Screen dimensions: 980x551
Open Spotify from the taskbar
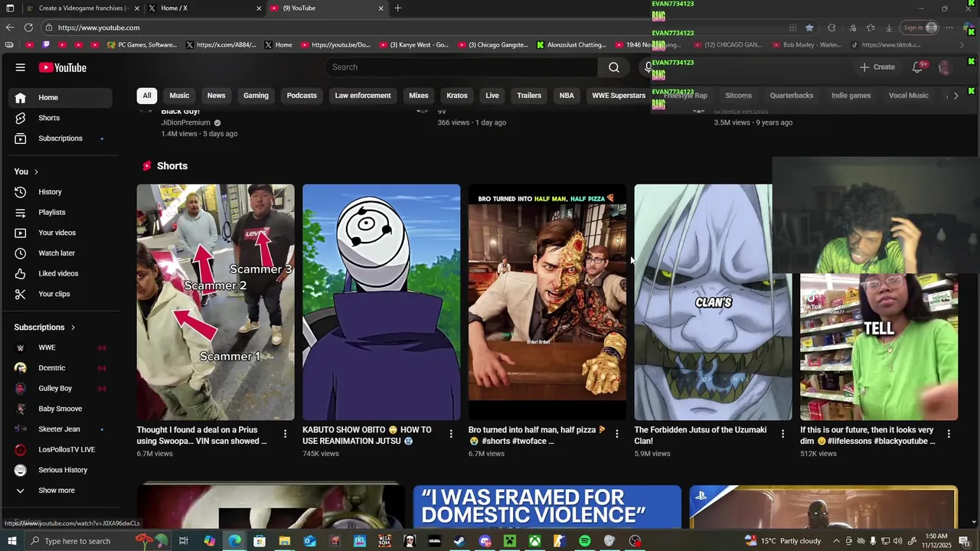click(585, 541)
